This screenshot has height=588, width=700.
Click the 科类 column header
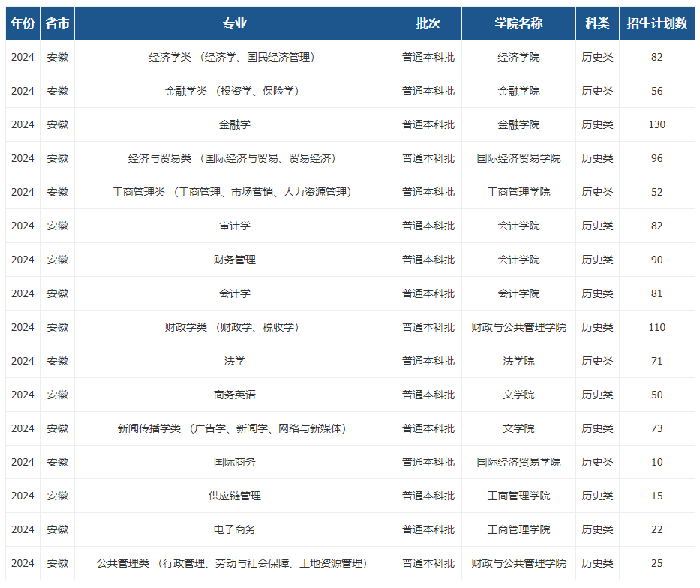597,23
